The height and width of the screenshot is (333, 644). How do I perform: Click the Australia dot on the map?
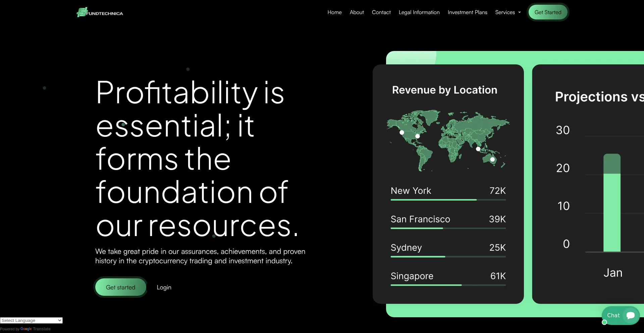point(492,160)
